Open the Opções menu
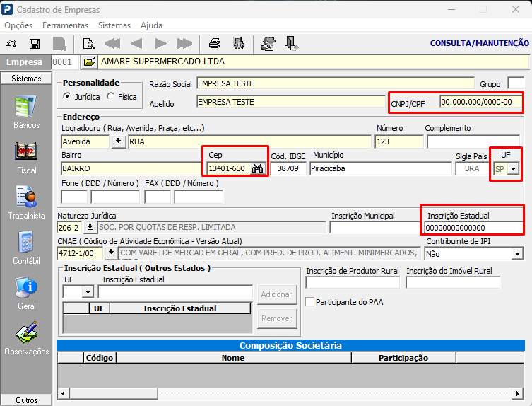The image size is (532, 406). (18, 25)
